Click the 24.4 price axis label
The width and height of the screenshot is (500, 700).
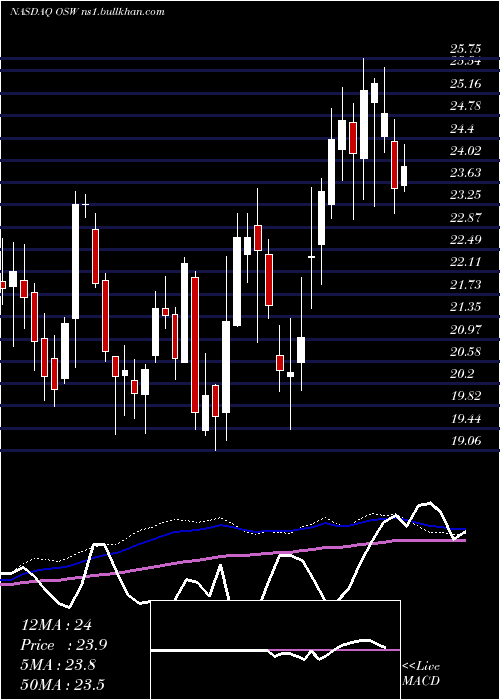pyautogui.click(x=462, y=129)
